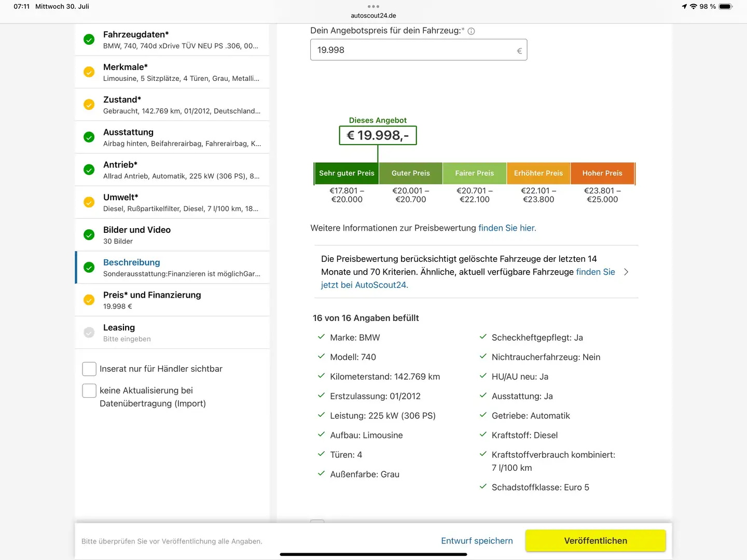The width and height of the screenshot is (747, 560).
Task: Enable 'Inserat nur für Händler sichtbar' checkbox
Action: [x=89, y=369]
